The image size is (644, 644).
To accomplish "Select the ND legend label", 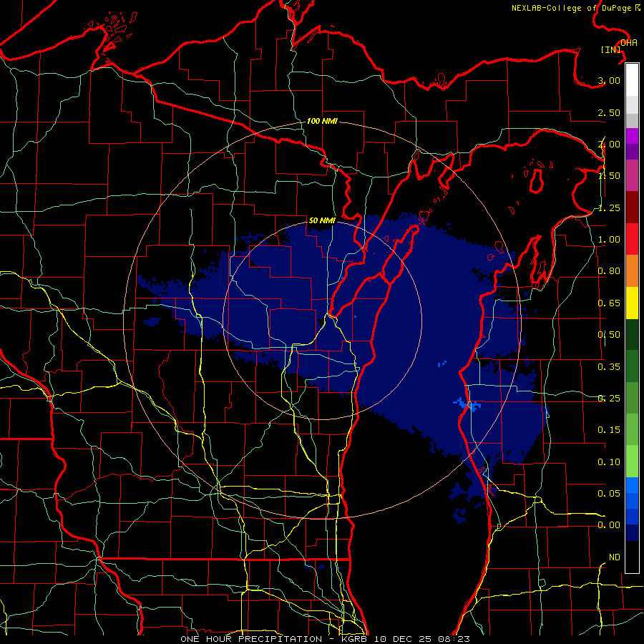I will (615, 557).
